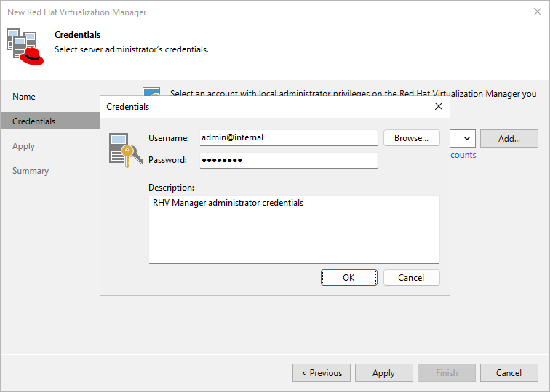Screen dimensions: 550x392
Task: Close the Credentials dialog with X
Action: (438, 106)
